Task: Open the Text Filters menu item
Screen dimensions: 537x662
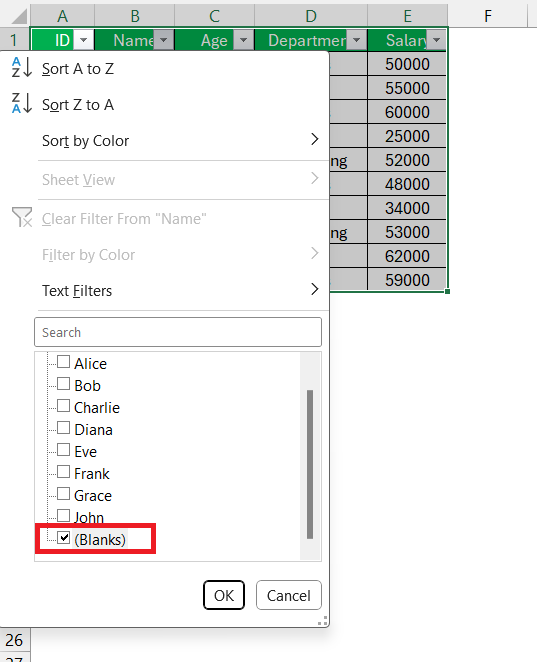Action: click(164, 290)
